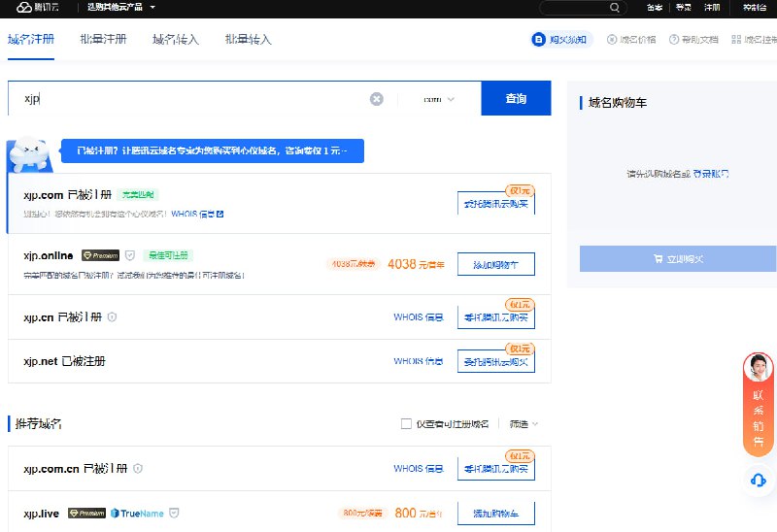Click the shield icon beside xjp.online
The width and height of the screenshot is (777, 532).
pyautogui.click(x=130, y=255)
